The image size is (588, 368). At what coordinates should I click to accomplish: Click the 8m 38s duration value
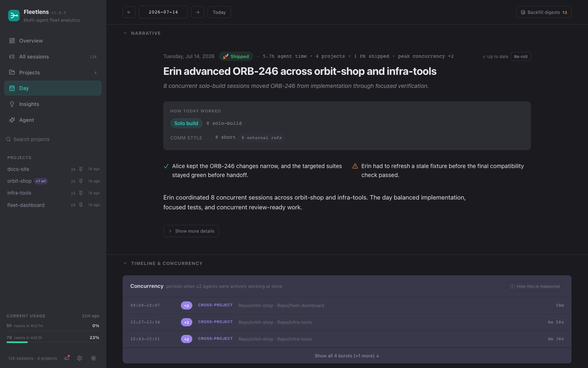click(556, 339)
